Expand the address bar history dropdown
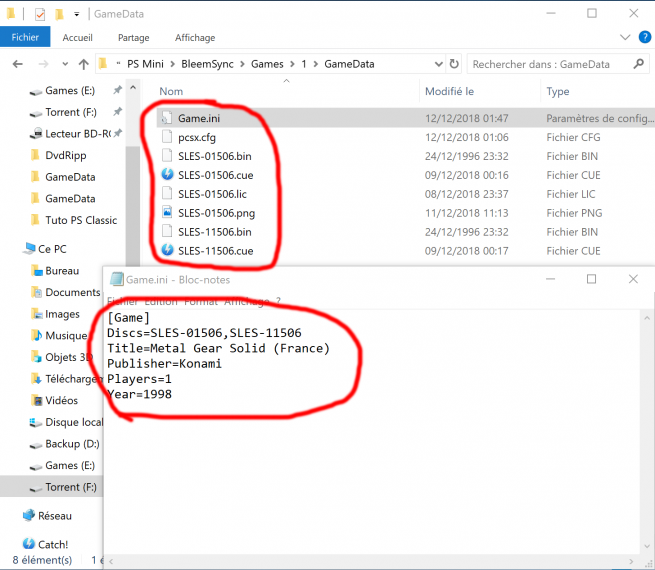 (438, 64)
